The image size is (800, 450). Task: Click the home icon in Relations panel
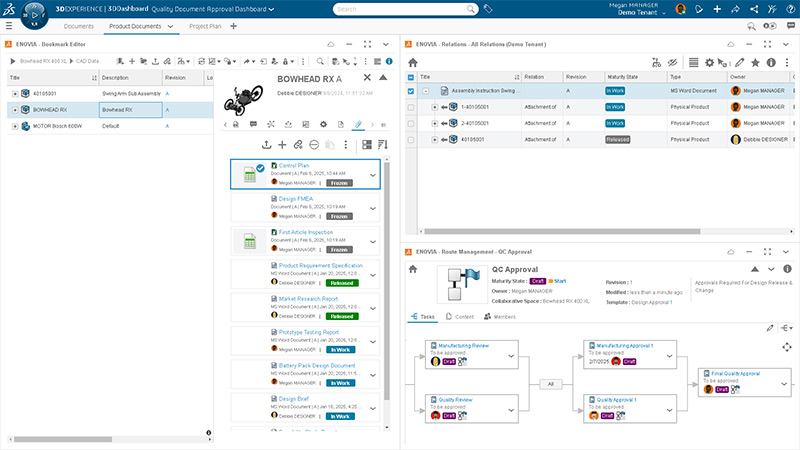(413, 62)
